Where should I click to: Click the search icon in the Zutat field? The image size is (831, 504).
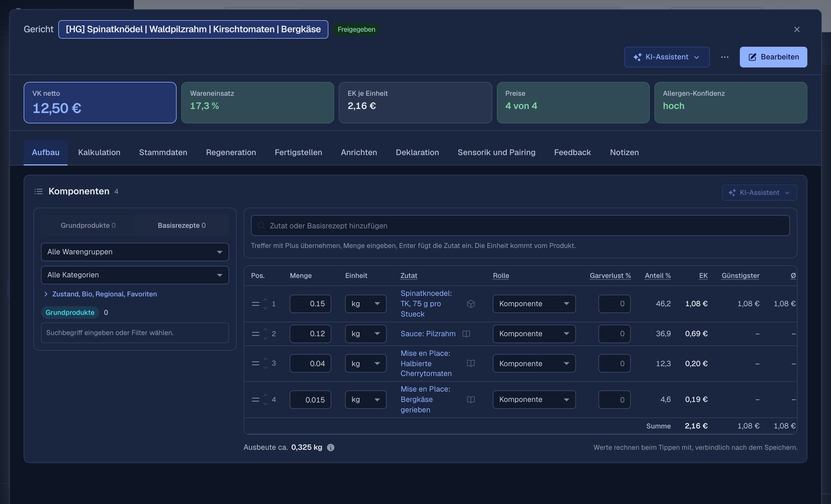pyautogui.click(x=261, y=225)
